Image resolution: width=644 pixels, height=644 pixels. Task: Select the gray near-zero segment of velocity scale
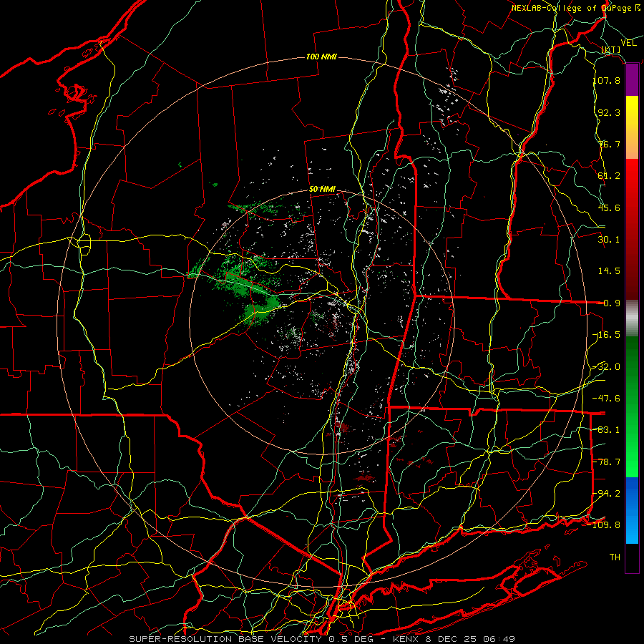tap(632, 318)
